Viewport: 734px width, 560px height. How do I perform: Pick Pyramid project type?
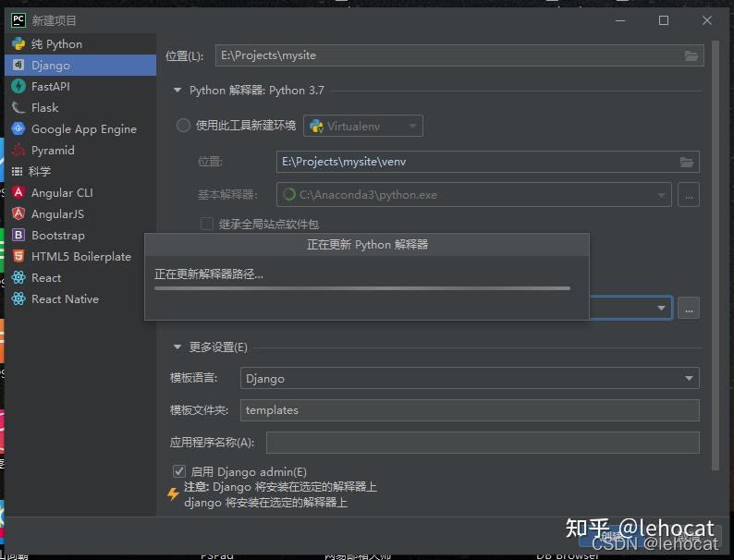tap(80, 150)
